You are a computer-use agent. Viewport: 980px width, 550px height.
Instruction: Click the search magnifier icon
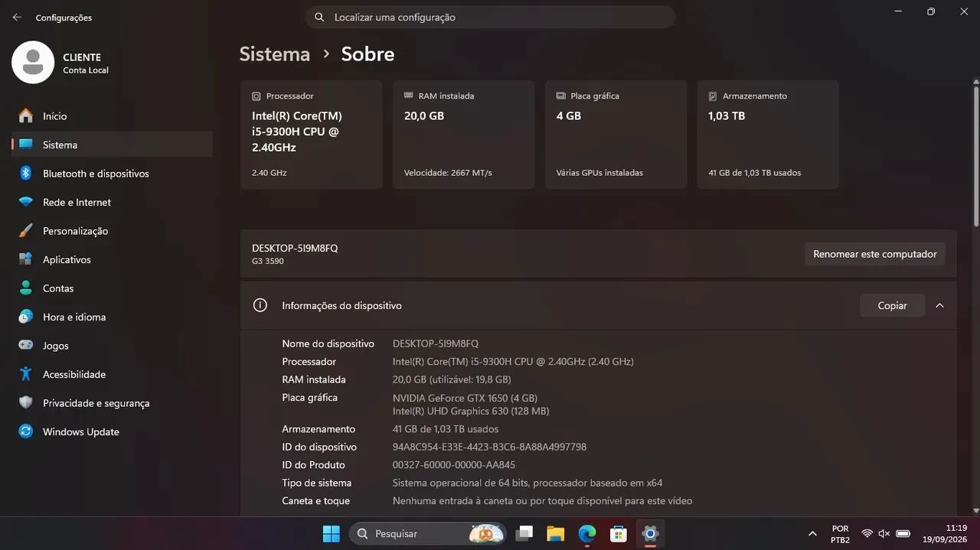click(x=320, y=17)
